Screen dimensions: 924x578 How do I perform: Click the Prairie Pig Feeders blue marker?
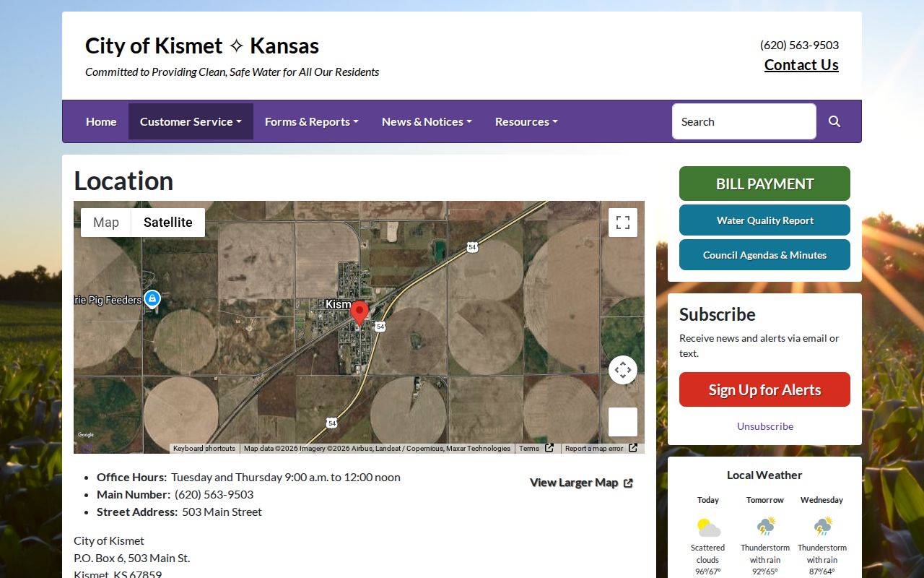pyautogui.click(x=152, y=298)
